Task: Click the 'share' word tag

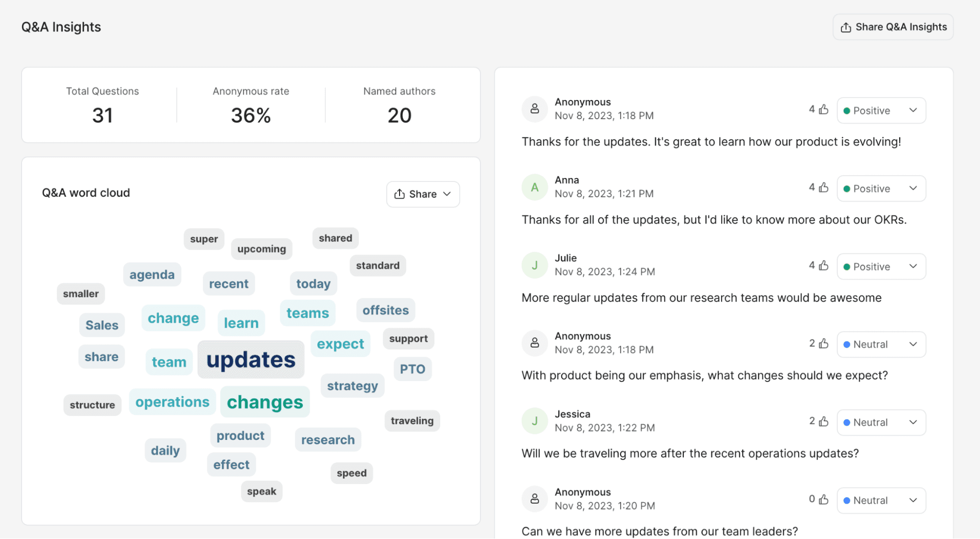Action: coord(101,357)
